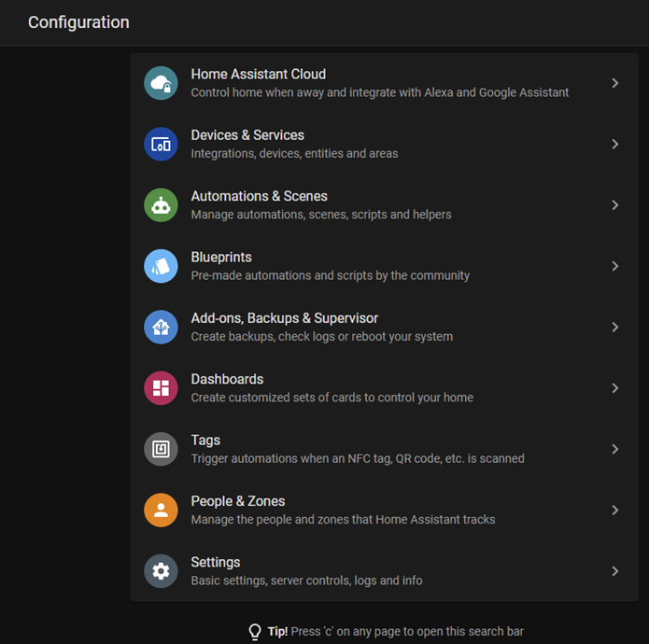Viewport: 649px width, 644px height.
Task: Click the Blueprints row chevron
Action: coord(615,266)
